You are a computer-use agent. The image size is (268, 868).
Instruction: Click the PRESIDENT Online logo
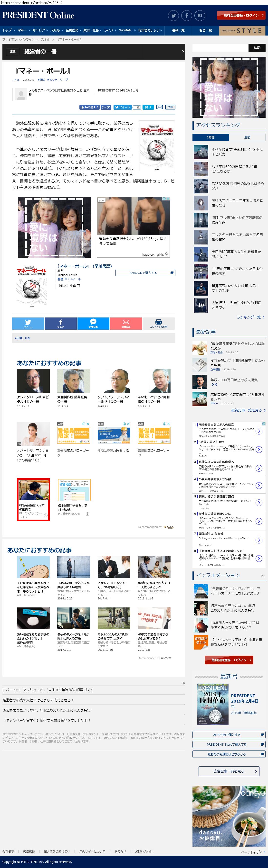[x=38, y=16]
